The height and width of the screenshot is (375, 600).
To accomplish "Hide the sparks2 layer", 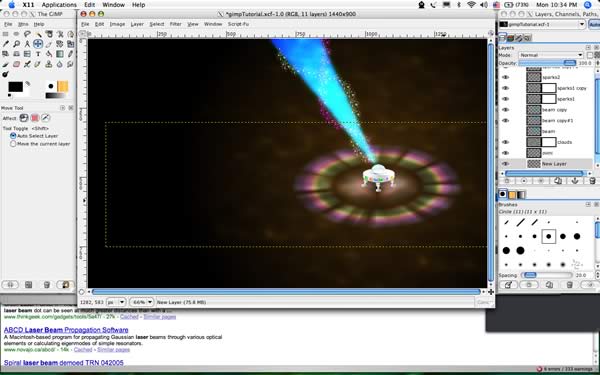I will (x=505, y=77).
